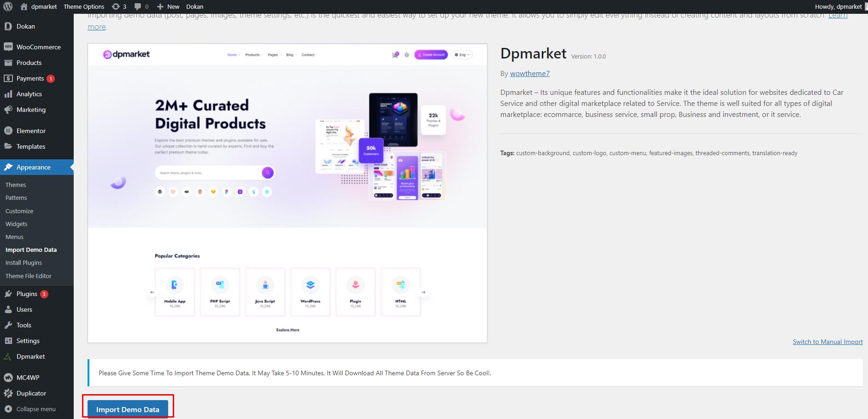Click the Collapse menu arrow icon

coord(8,409)
